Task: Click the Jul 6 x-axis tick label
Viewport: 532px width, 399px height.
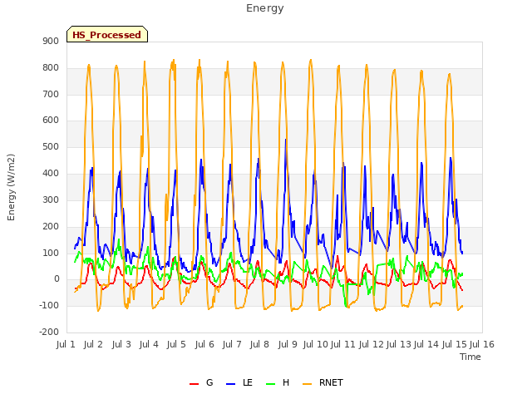Action: [204, 344]
